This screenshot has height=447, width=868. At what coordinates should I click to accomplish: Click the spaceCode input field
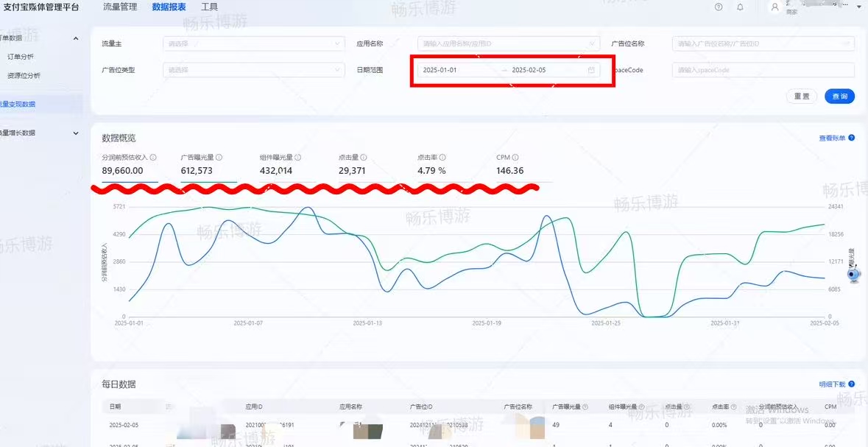click(x=763, y=70)
